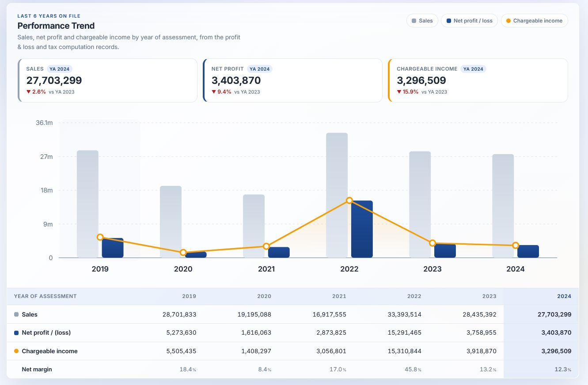Click the 45.8% net margin cell

point(411,369)
